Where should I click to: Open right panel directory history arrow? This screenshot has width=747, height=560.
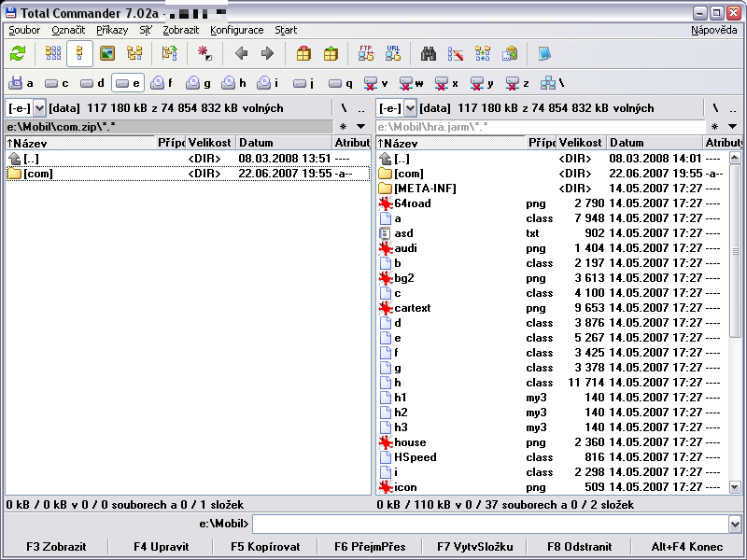(733, 127)
